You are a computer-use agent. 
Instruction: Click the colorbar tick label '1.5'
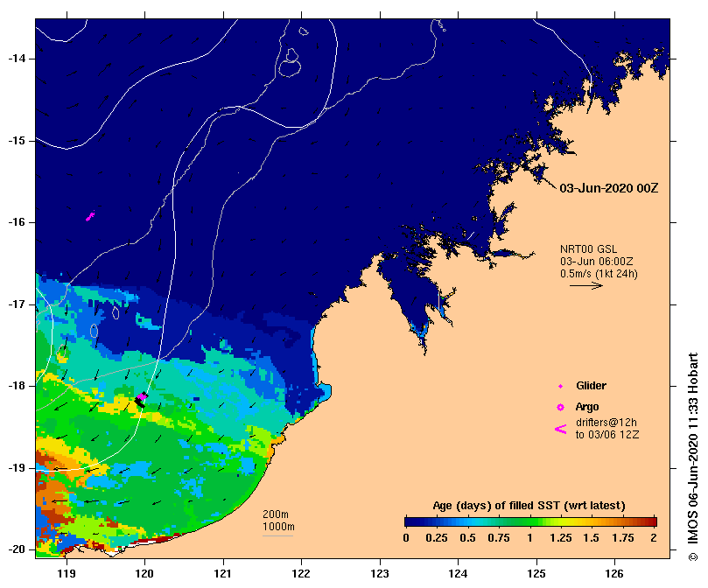pyautogui.click(x=591, y=538)
